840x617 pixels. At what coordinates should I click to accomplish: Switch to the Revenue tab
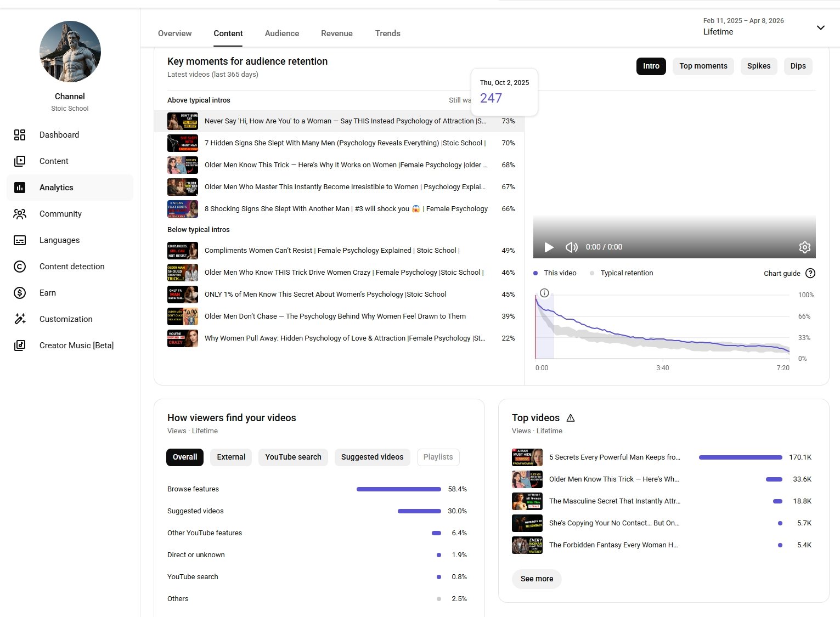point(336,33)
